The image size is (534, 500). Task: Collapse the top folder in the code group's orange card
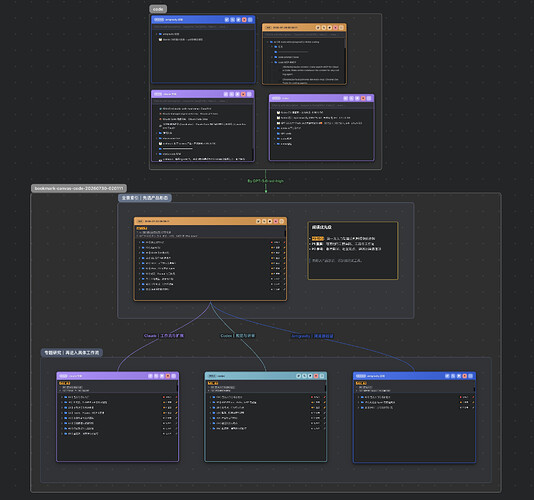[267, 42]
